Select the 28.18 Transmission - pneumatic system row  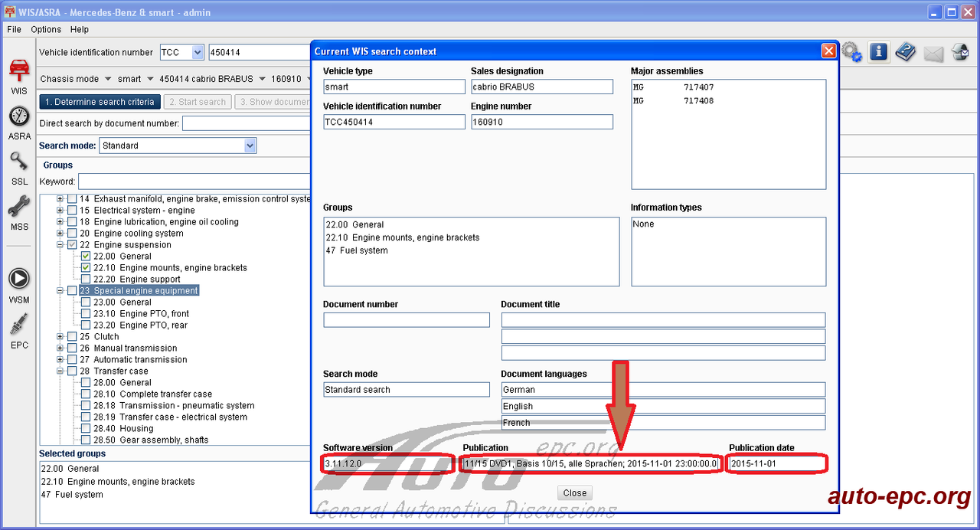coord(174,406)
